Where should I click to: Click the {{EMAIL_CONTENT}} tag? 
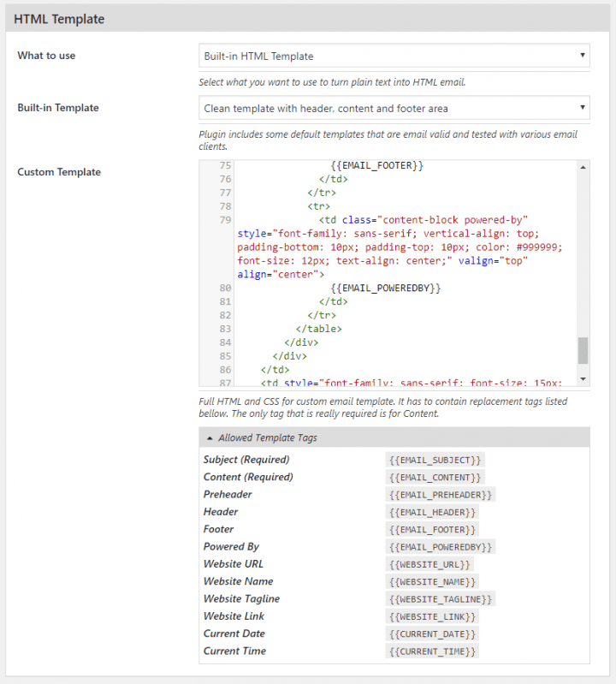(435, 477)
